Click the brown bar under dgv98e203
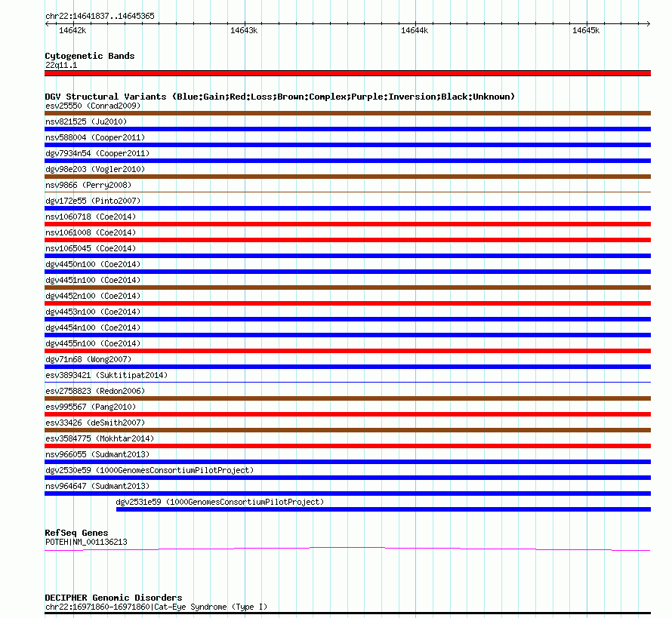The image size is (672, 618). click(x=347, y=177)
